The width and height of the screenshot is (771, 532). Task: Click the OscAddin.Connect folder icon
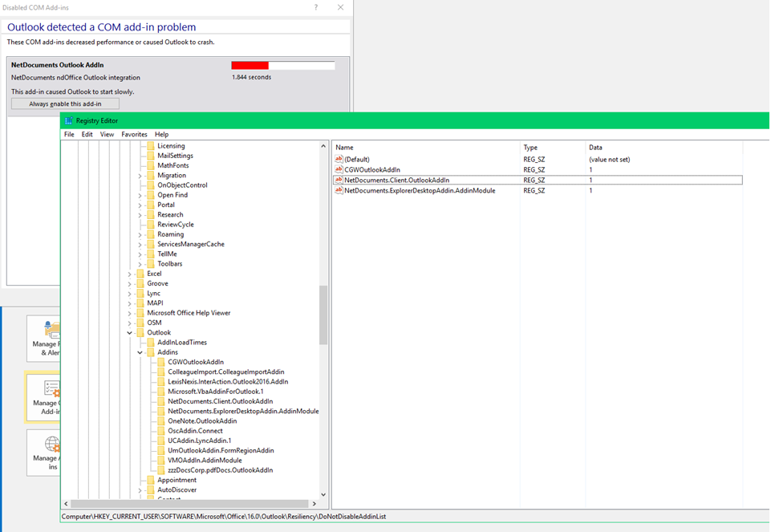coord(160,431)
